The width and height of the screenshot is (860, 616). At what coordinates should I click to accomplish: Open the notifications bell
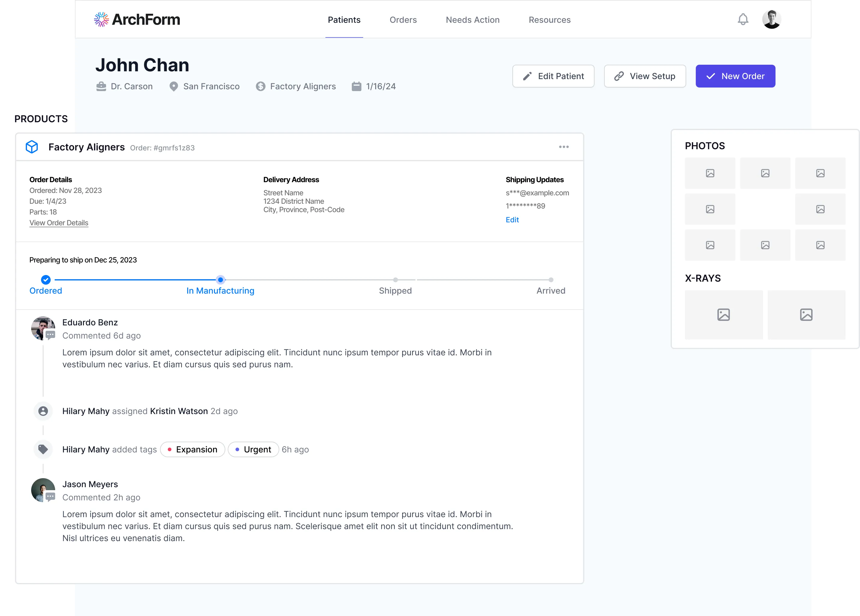[x=743, y=19]
